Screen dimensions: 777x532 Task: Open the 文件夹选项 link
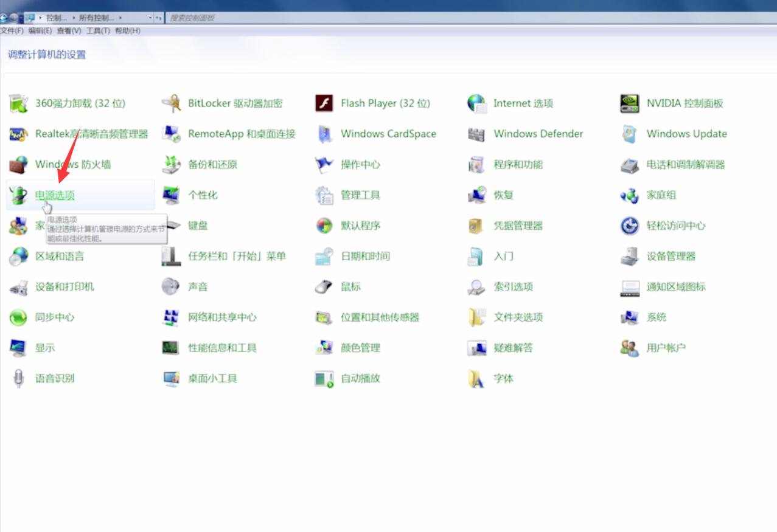pos(518,317)
